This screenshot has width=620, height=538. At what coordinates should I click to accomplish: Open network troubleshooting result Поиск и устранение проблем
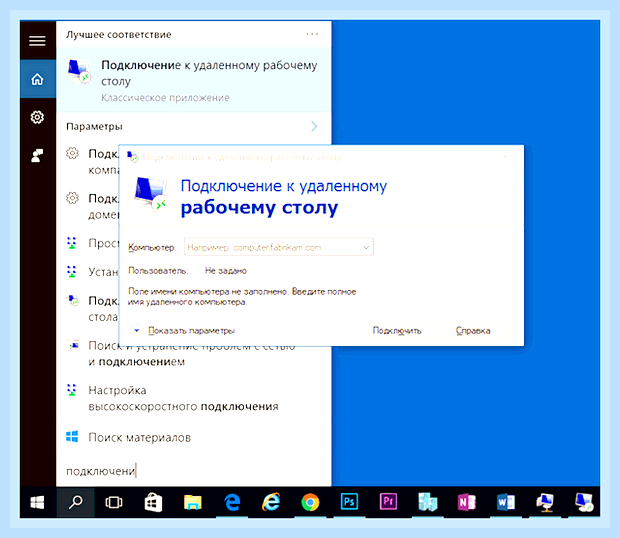click(180, 354)
